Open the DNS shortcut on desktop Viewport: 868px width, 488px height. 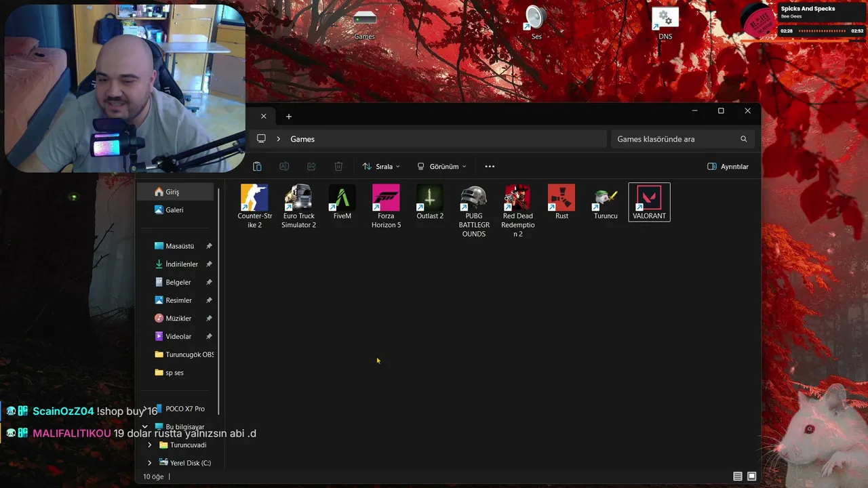coord(665,23)
